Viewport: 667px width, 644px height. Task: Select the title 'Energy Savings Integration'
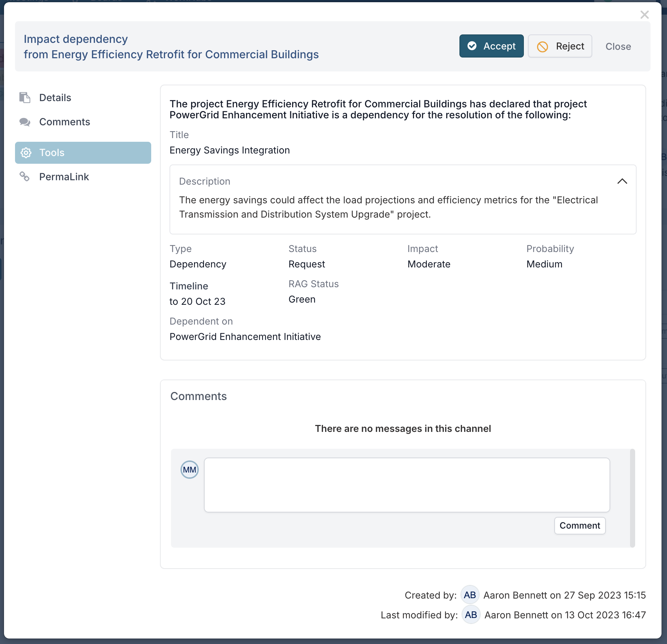(x=230, y=151)
